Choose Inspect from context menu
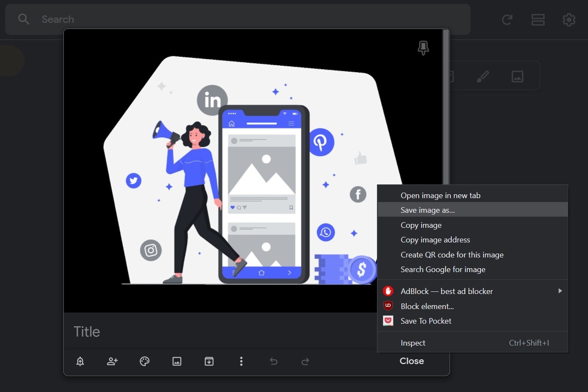This screenshot has width=588, height=392. (473, 343)
